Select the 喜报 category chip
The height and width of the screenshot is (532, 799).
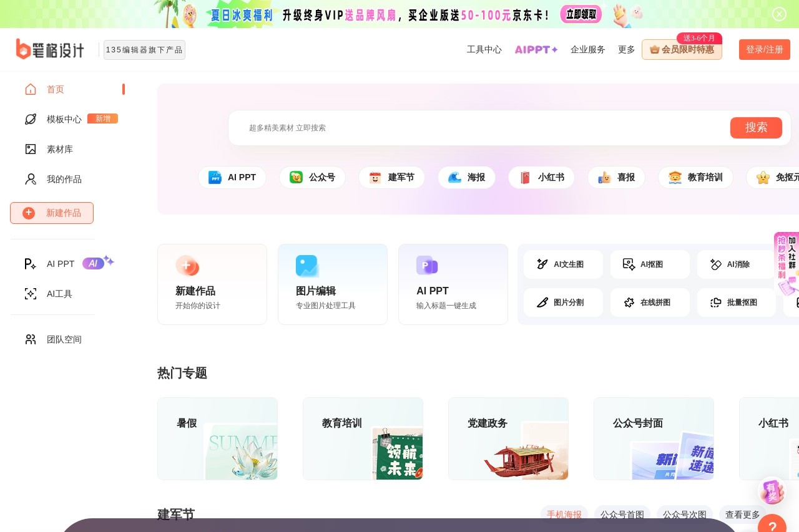click(x=616, y=178)
